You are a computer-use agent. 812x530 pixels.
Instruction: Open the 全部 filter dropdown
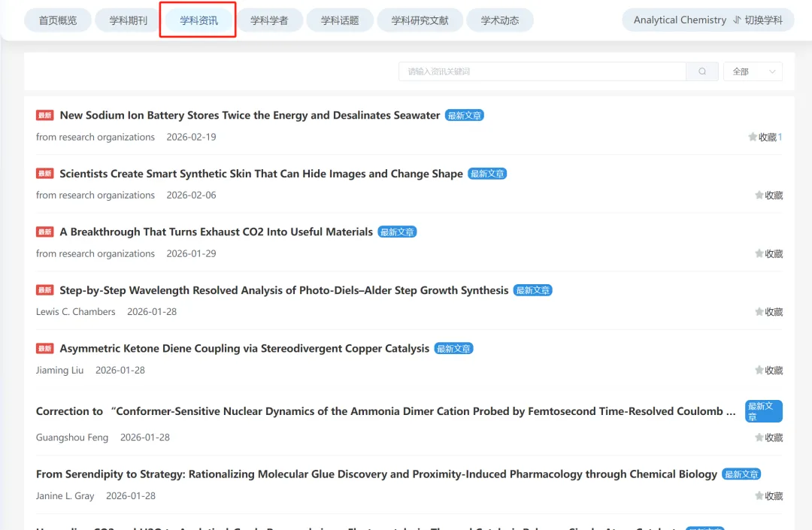pyautogui.click(x=753, y=71)
